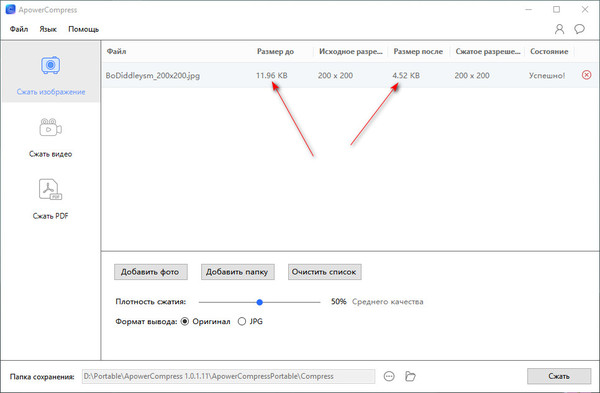Open the Язык menu
Screen dimensions: 600x393
point(48,29)
